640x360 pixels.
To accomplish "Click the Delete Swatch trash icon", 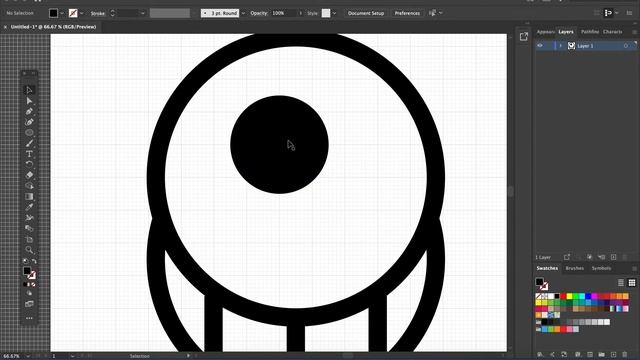I will pyautogui.click(x=624, y=355).
